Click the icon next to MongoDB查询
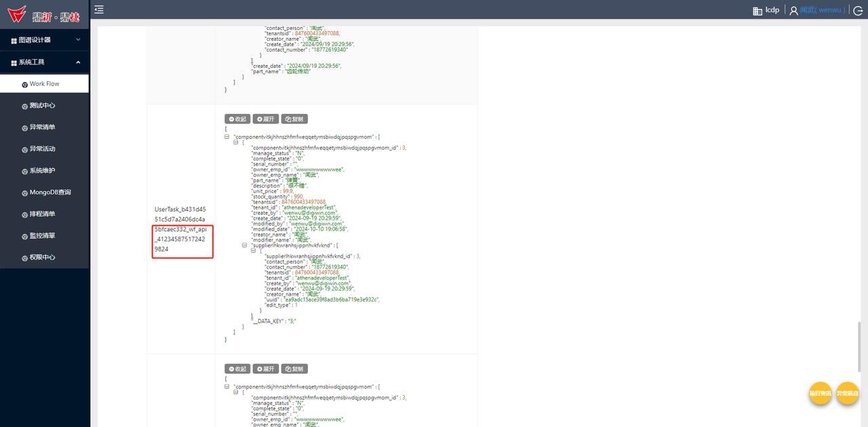Viewport: 868px width, 427px height. point(24,192)
